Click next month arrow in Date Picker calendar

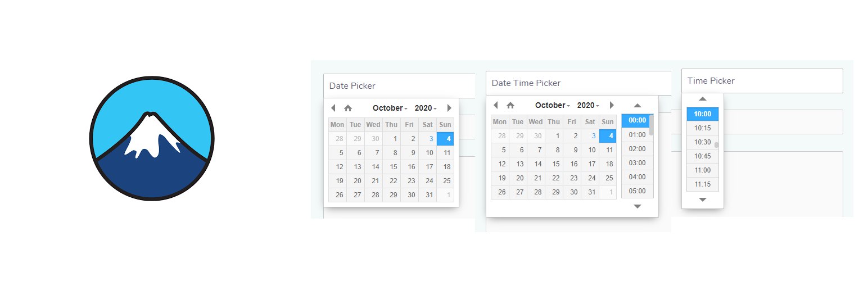point(449,108)
